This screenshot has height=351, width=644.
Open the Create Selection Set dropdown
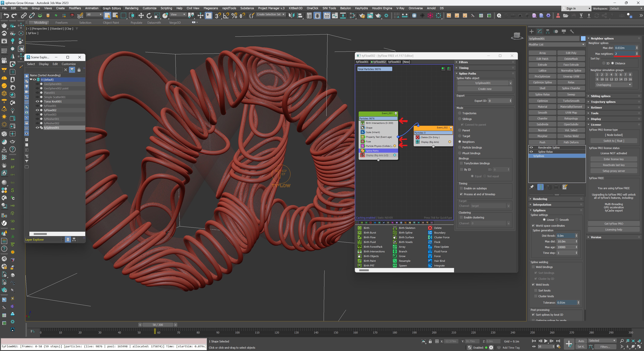click(271, 14)
